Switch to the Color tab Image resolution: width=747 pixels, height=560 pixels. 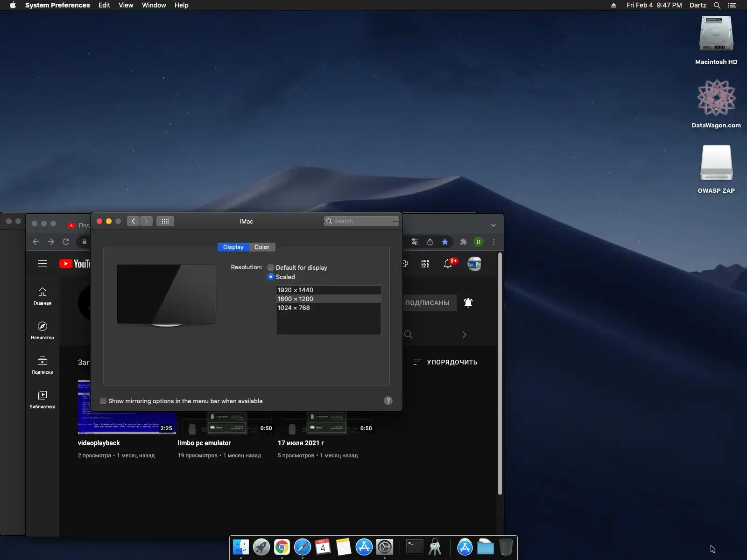(x=261, y=247)
